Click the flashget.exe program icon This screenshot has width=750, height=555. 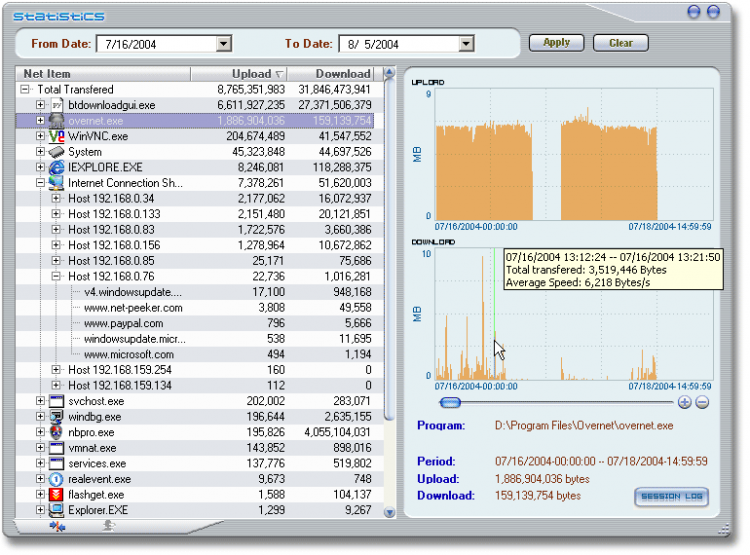point(57,494)
